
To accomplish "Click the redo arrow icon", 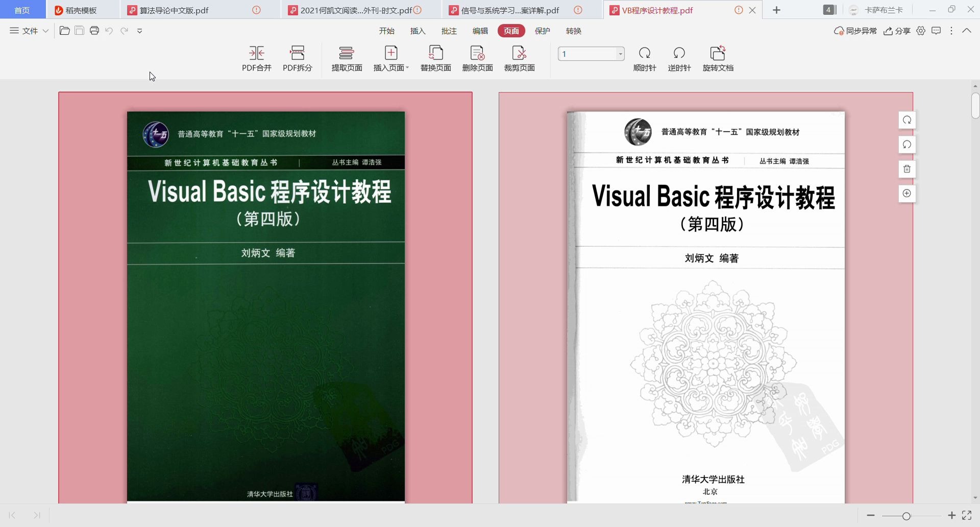I will click(x=124, y=31).
